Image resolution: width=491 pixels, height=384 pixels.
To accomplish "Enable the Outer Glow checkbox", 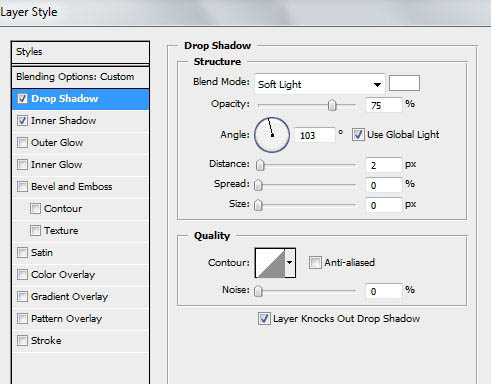I will tap(22, 143).
